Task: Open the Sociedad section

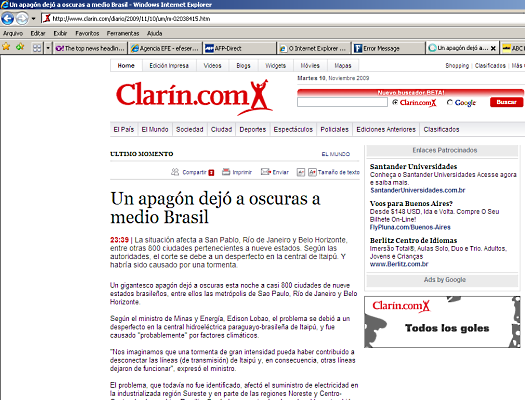Action: click(x=190, y=130)
